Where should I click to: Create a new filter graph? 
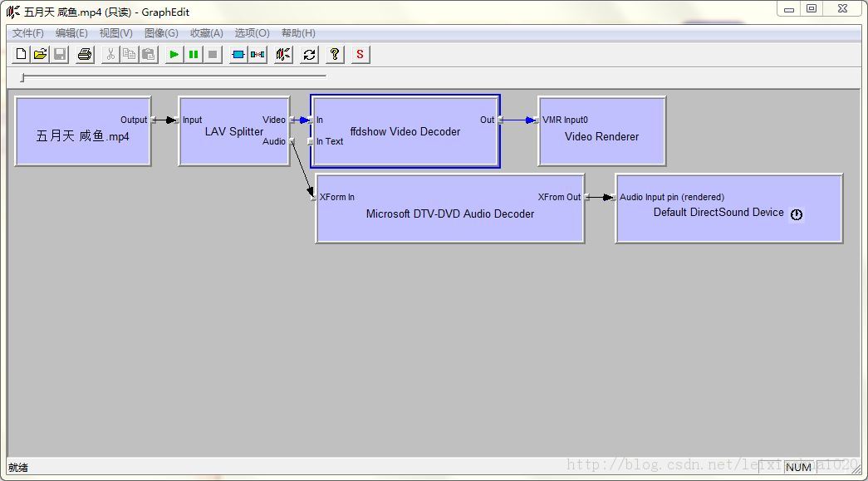click(x=21, y=54)
